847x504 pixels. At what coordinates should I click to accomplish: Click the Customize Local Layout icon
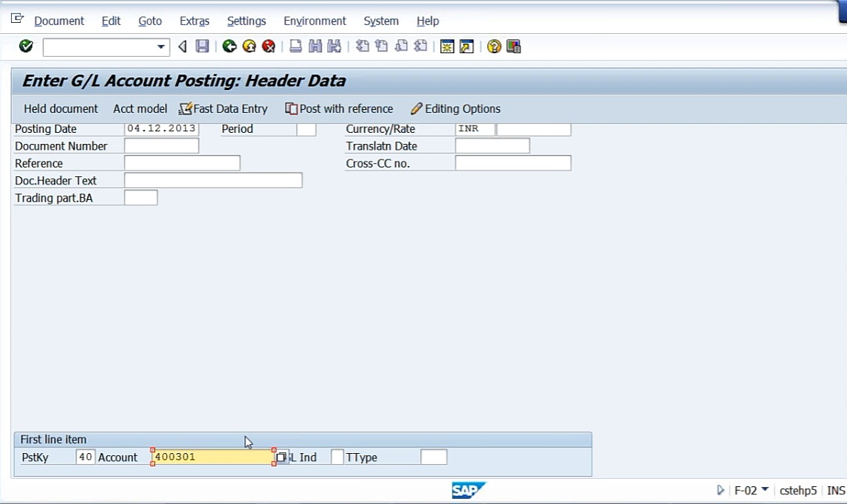click(514, 46)
